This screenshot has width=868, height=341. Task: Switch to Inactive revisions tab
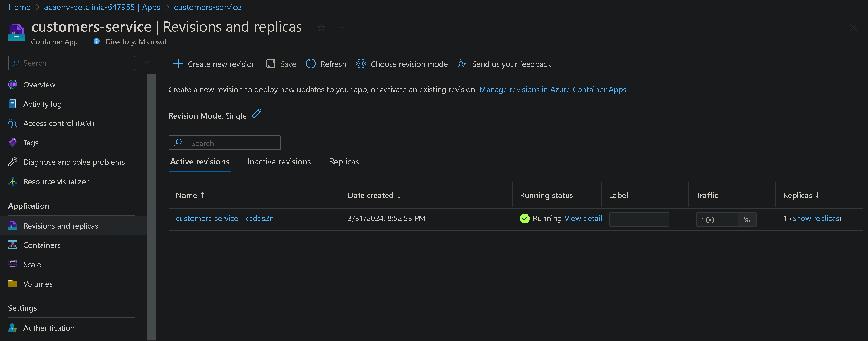[279, 161]
